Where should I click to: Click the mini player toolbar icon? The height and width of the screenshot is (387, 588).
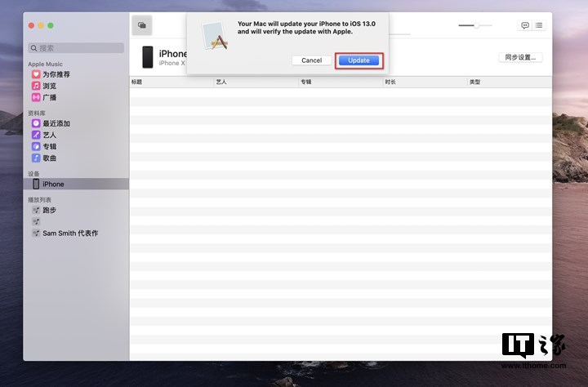pos(142,25)
